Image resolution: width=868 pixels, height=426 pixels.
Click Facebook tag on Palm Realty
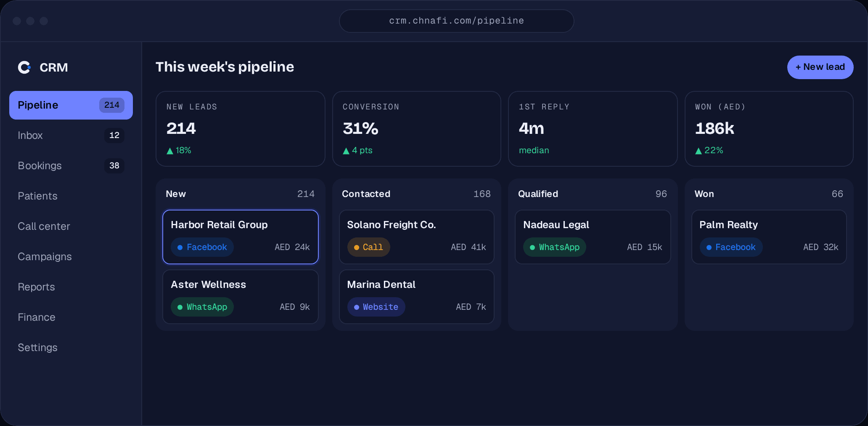[731, 247]
